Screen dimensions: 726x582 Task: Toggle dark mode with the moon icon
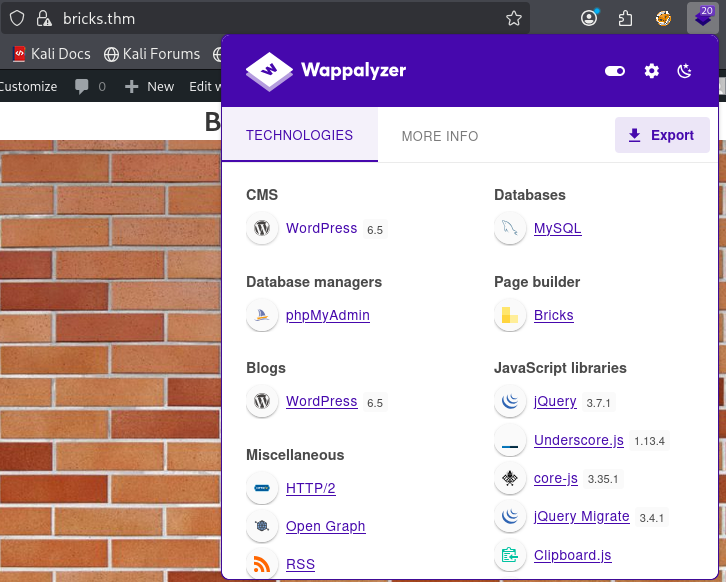click(x=685, y=70)
